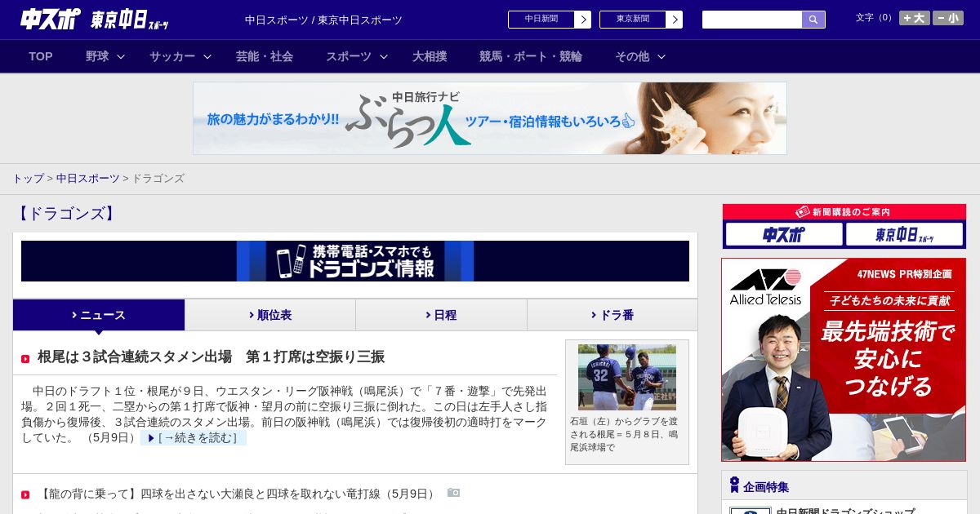This screenshot has width=980, height=514.
Task: Switch to the 日程 tab
Action: [x=442, y=315]
